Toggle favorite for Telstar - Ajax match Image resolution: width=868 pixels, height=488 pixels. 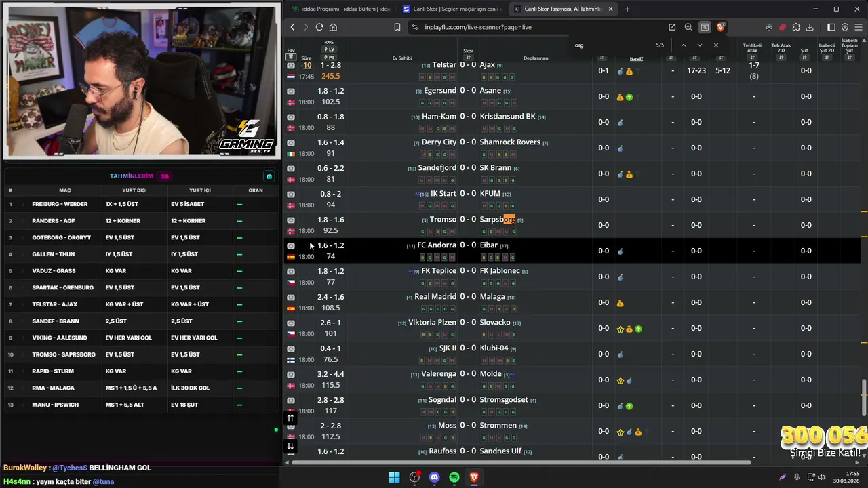[291, 66]
